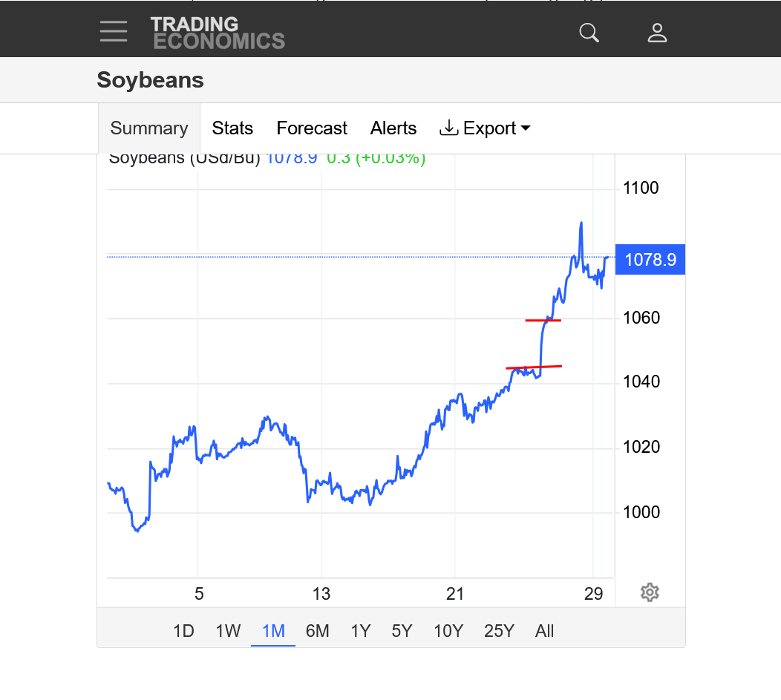Set chart range to 1Y
The height and width of the screenshot is (700, 781).
click(360, 631)
